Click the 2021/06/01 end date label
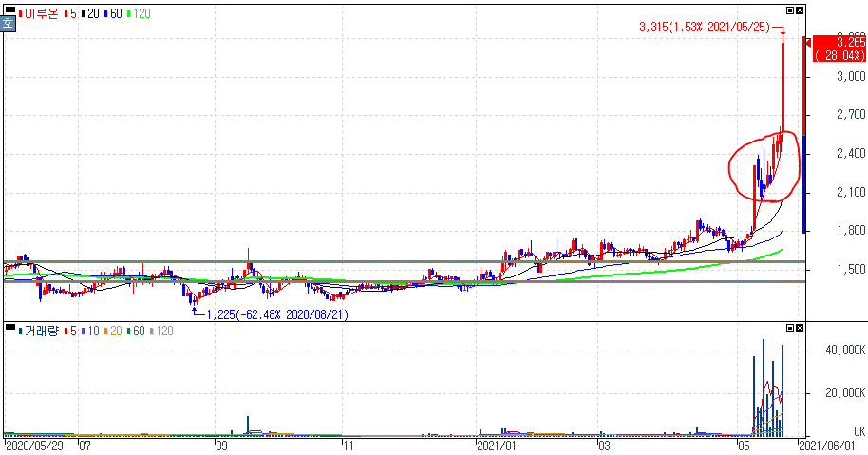 (826, 446)
